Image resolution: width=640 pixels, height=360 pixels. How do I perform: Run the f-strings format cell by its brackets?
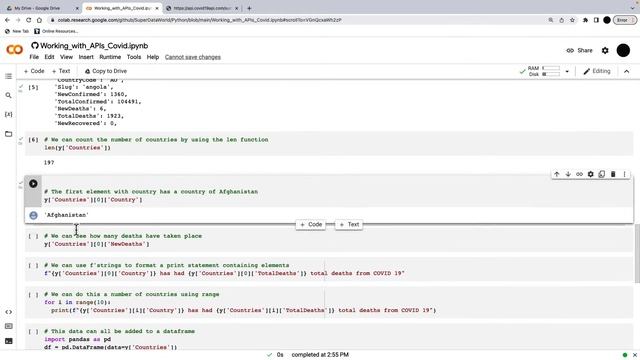(33, 265)
